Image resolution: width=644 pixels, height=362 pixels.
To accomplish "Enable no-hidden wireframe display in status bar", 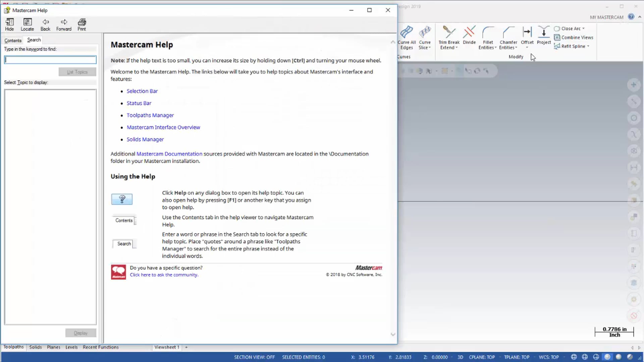I will coord(596,357).
